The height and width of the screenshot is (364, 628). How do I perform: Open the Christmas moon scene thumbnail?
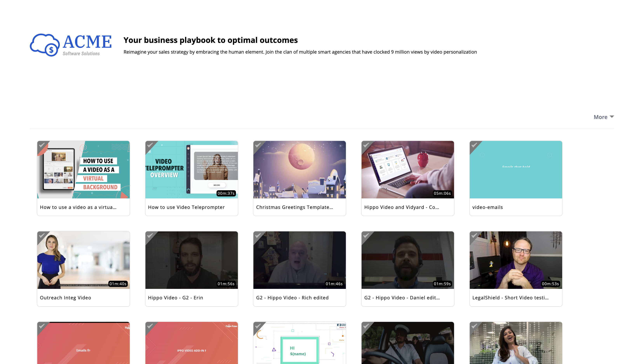(x=300, y=170)
